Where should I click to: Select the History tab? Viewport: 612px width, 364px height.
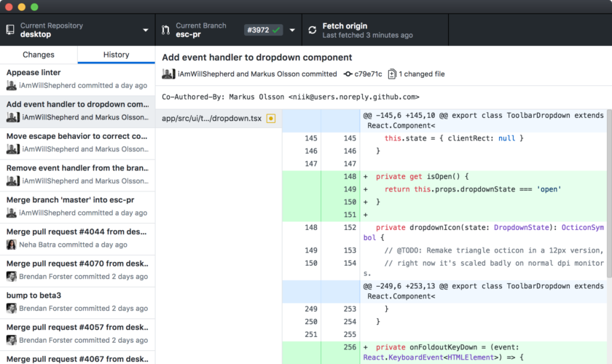pyautogui.click(x=116, y=55)
